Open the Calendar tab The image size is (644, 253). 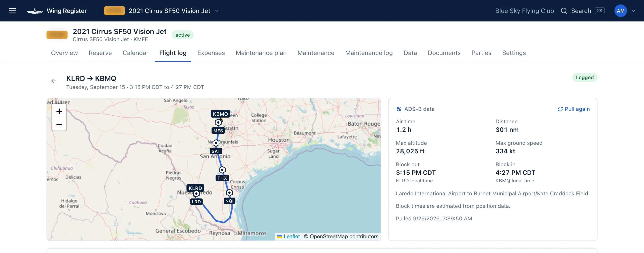click(136, 53)
